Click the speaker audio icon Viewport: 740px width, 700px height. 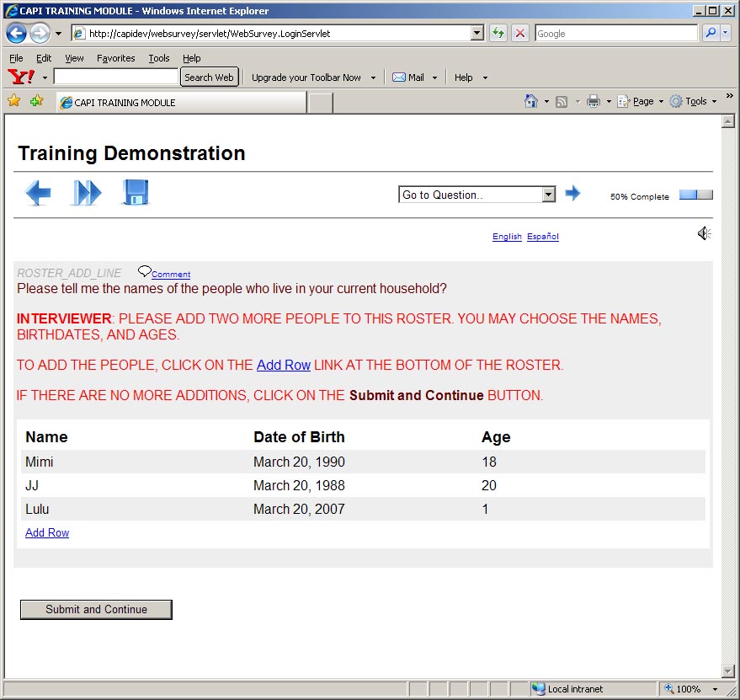[704, 233]
